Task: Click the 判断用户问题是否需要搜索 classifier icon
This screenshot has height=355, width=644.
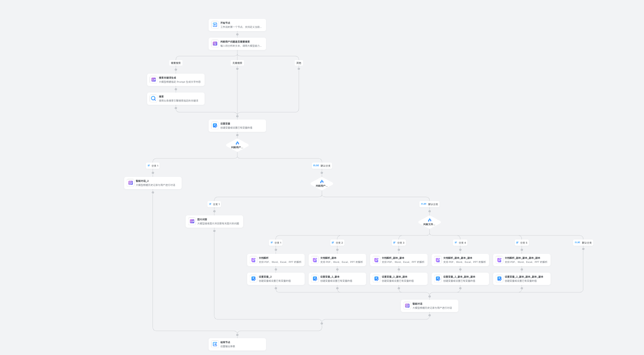Action: (215, 44)
